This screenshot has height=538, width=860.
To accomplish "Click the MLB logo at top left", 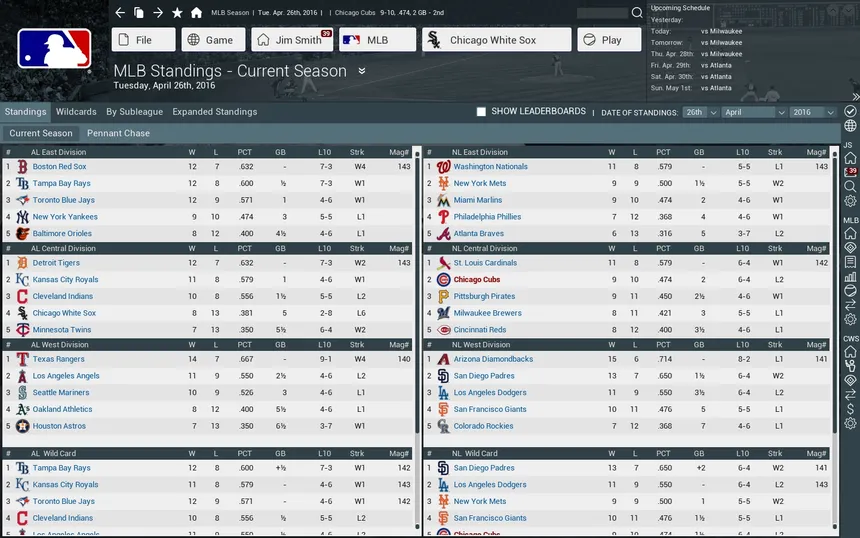I will 54,49.
